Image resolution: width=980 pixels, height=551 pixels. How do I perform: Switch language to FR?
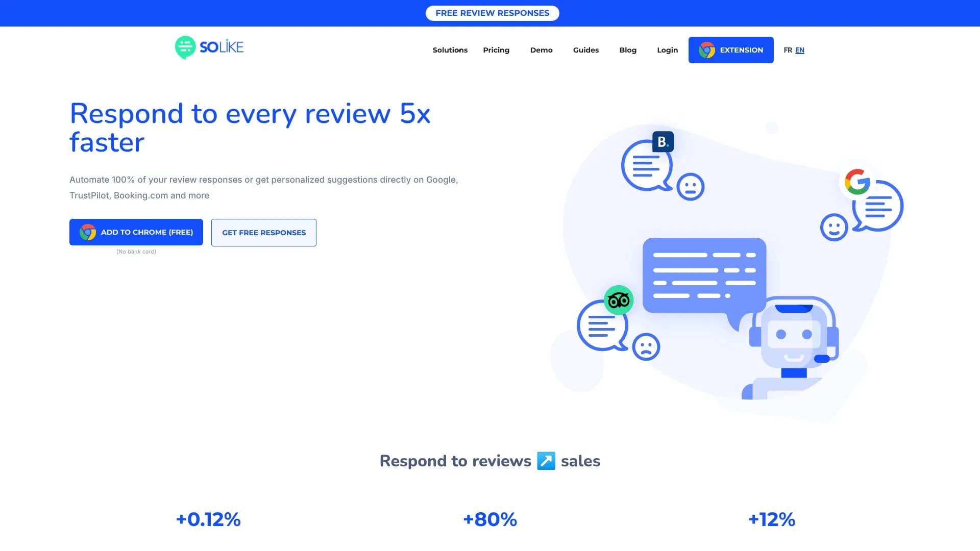point(788,50)
